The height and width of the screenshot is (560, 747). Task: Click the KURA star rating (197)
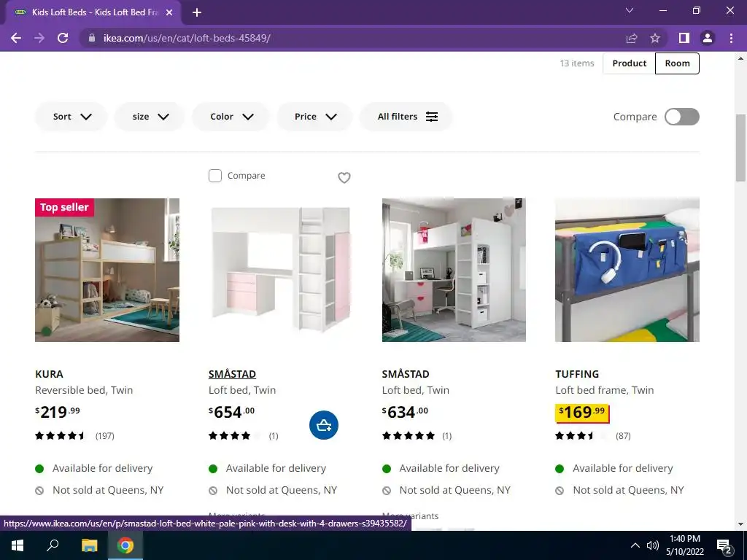75,436
